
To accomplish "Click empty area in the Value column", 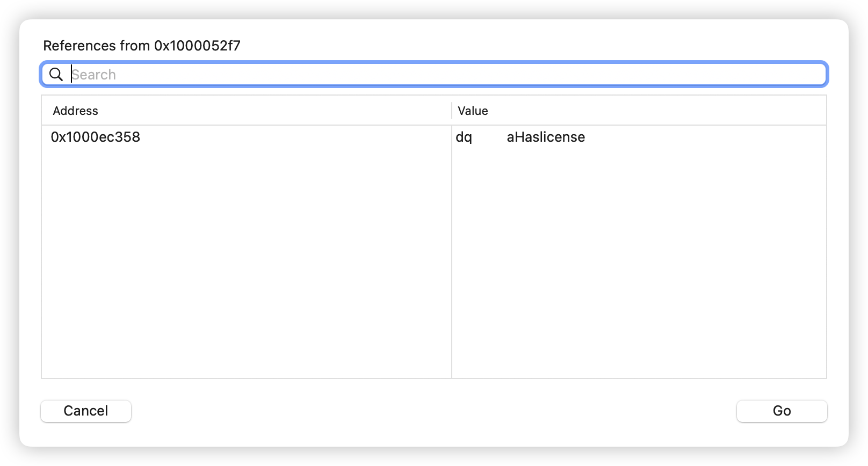I will (639, 258).
